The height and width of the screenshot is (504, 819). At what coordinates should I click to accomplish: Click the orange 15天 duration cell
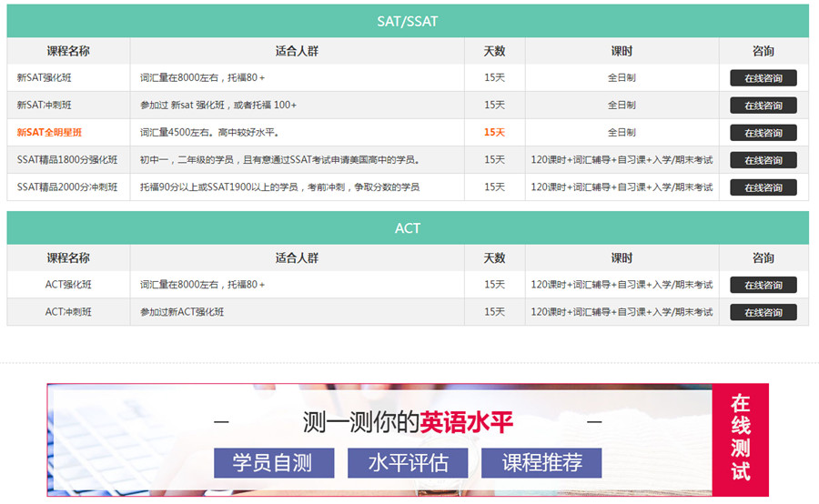pos(494,133)
